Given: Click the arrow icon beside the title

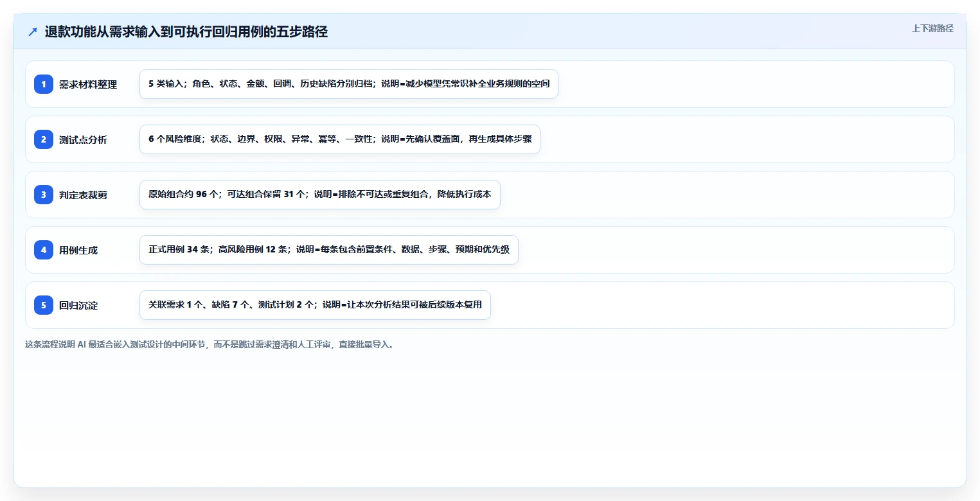Looking at the screenshot, I should [x=33, y=32].
